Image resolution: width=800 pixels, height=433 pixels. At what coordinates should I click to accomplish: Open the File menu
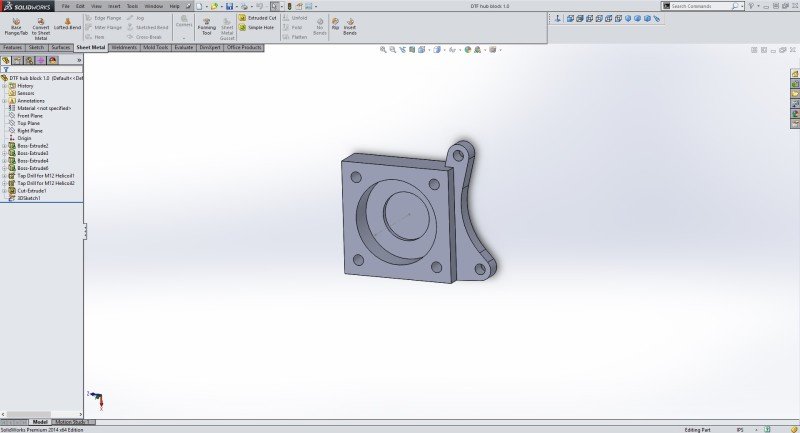pyautogui.click(x=65, y=6)
